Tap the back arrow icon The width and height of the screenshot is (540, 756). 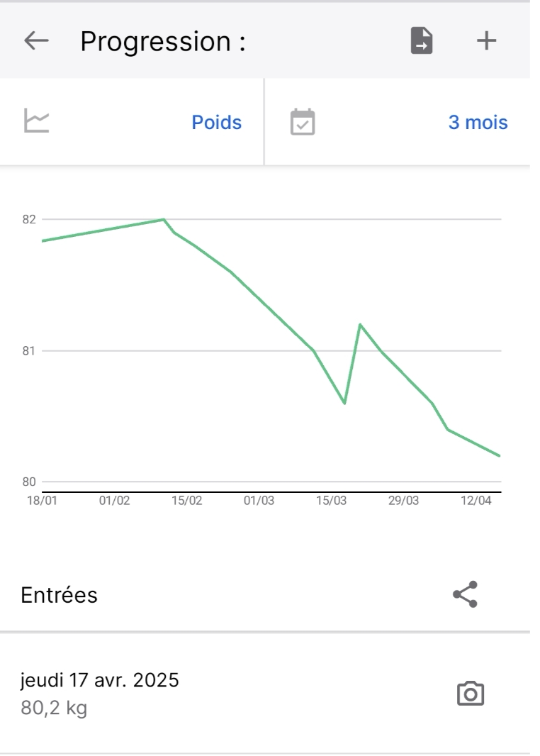[37, 40]
